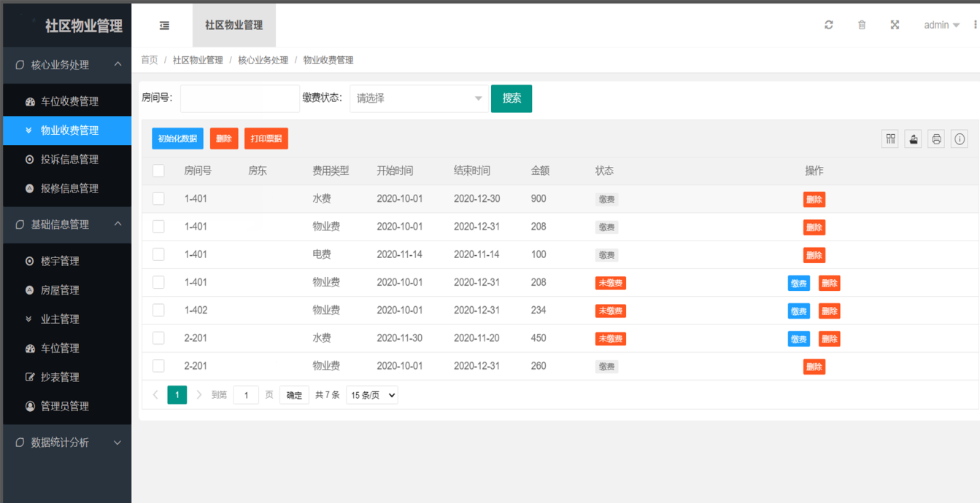Tick the select-all checkbox in table header
The image size is (980, 503).
[158, 171]
